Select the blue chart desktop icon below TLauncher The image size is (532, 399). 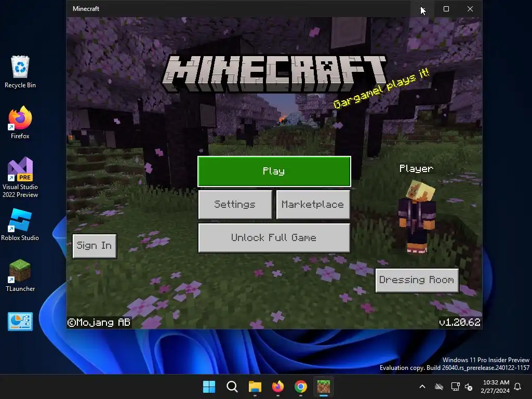[20, 321]
